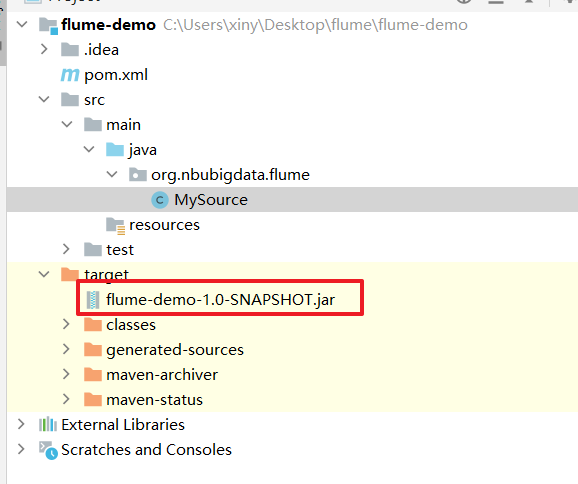This screenshot has width=578, height=484.
Task: Select the org.nbubigdata.flume package label
Action: tap(230, 175)
